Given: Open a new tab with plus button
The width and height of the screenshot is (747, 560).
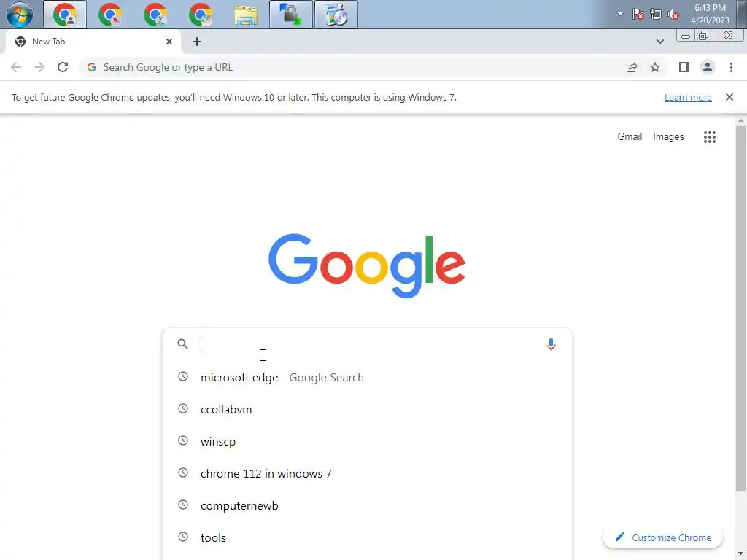Looking at the screenshot, I should coord(197,42).
